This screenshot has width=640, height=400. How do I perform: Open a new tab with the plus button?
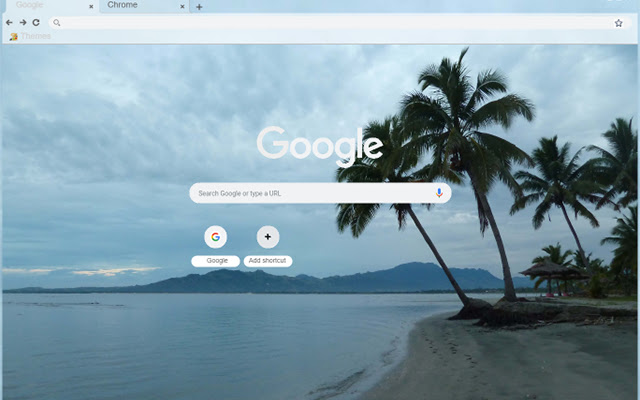[x=199, y=7]
